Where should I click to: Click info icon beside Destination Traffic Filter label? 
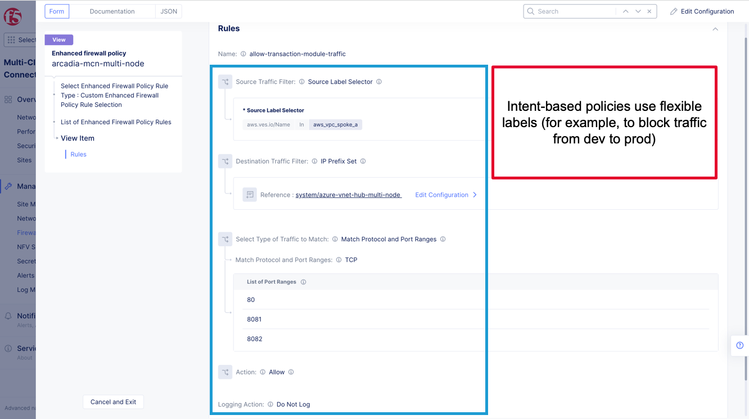(314, 161)
